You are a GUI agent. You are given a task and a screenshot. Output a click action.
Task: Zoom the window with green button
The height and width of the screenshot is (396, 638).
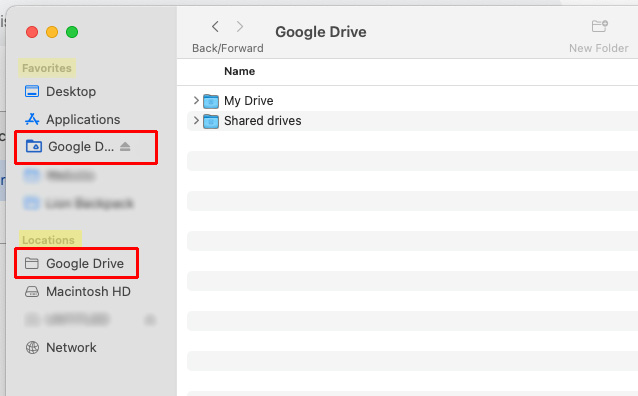[x=72, y=32]
